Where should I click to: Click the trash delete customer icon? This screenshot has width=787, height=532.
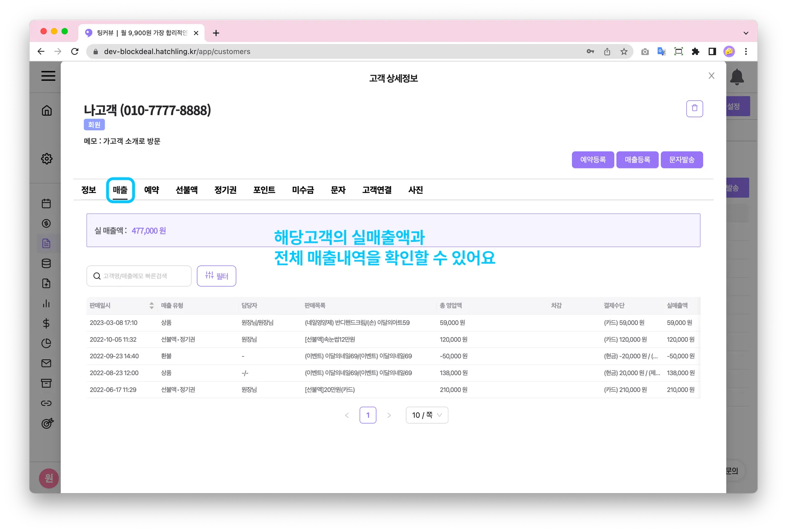click(694, 108)
